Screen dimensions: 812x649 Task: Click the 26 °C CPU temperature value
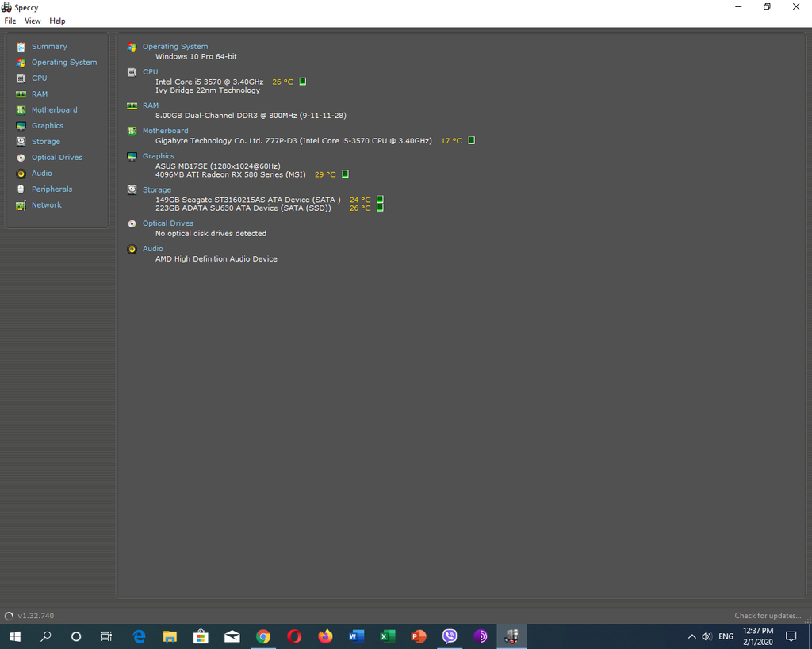click(x=283, y=82)
